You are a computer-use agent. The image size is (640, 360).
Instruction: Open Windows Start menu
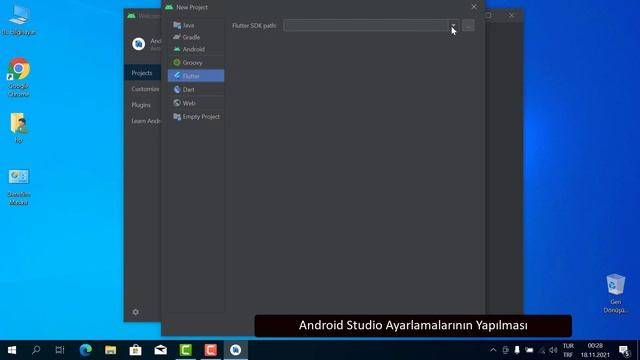tap(12, 350)
